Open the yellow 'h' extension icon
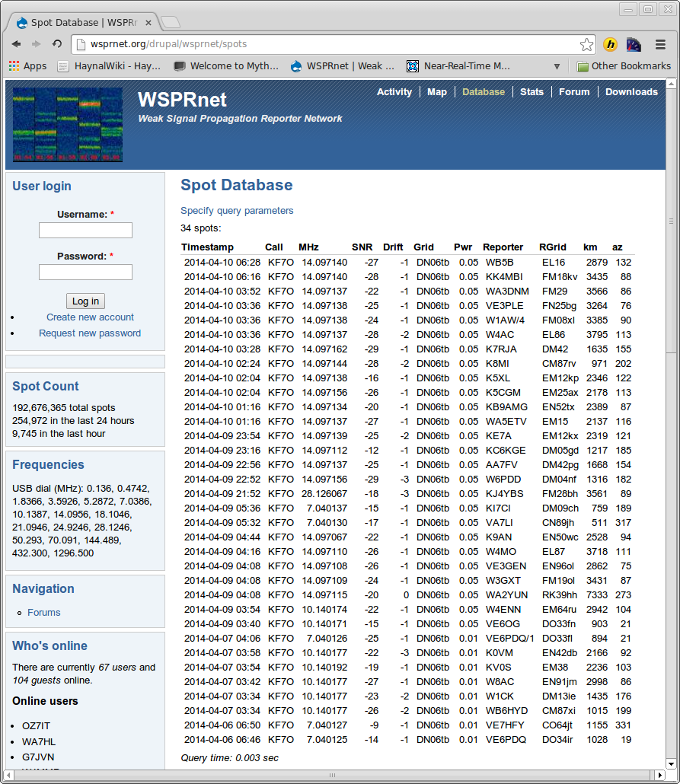The image size is (680, 784). coord(610,44)
